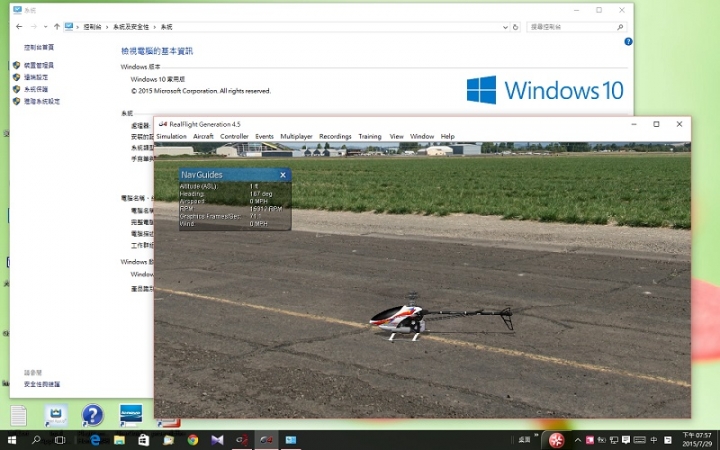Open Task View from taskbar
720x450 pixels.
(60, 440)
